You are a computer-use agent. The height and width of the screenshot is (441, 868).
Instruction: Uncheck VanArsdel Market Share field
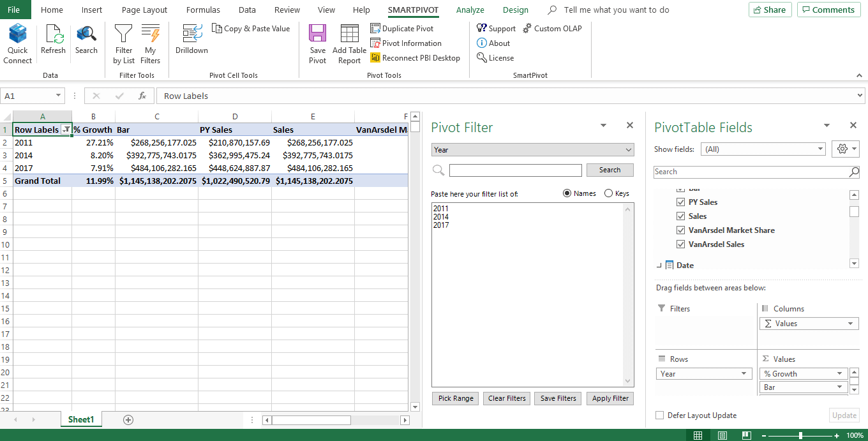pos(680,230)
